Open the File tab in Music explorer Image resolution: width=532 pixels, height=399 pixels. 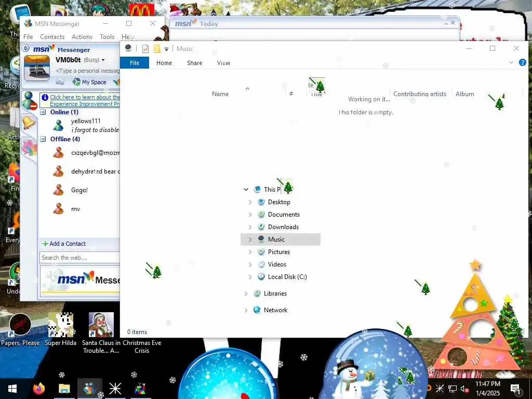pyautogui.click(x=135, y=63)
